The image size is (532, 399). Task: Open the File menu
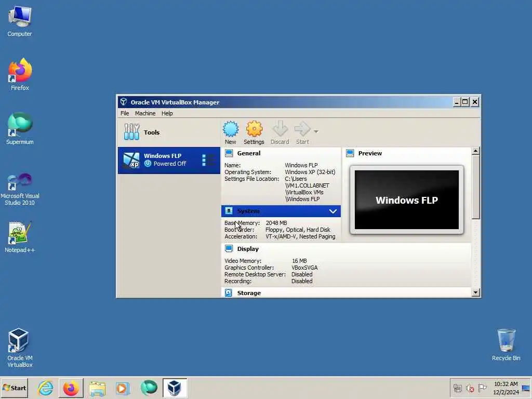pyautogui.click(x=125, y=113)
